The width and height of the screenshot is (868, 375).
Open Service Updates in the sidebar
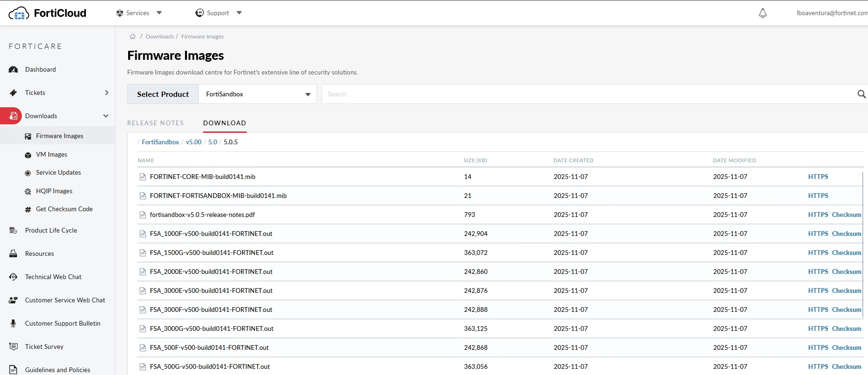pyautogui.click(x=57, y=172)
